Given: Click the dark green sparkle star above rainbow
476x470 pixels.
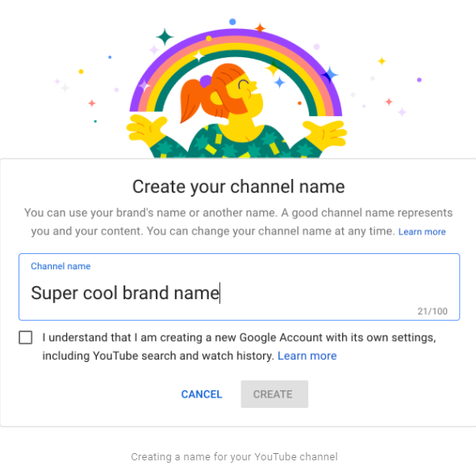Looking at the screenshot, I should [165, 37].
